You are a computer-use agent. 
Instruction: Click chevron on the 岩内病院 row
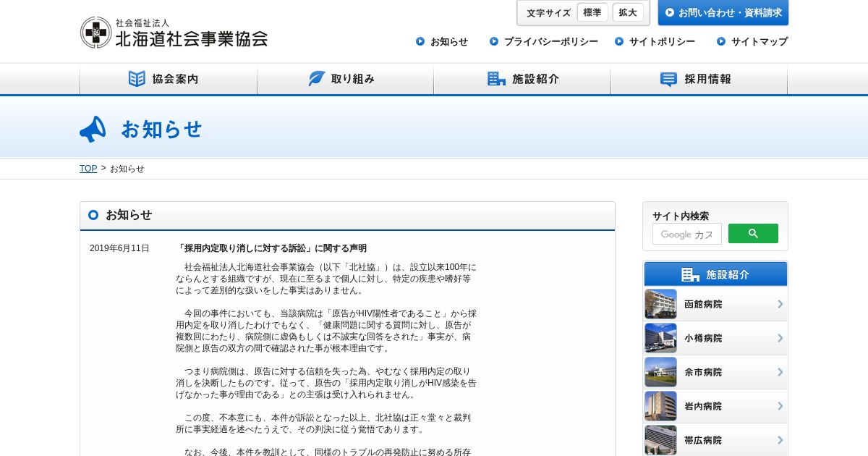coord(780,406)
